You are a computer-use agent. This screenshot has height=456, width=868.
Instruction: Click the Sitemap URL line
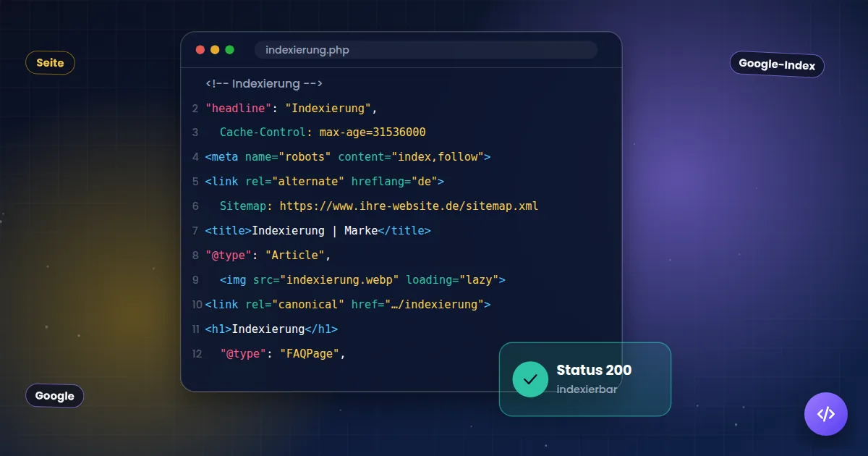379,206
